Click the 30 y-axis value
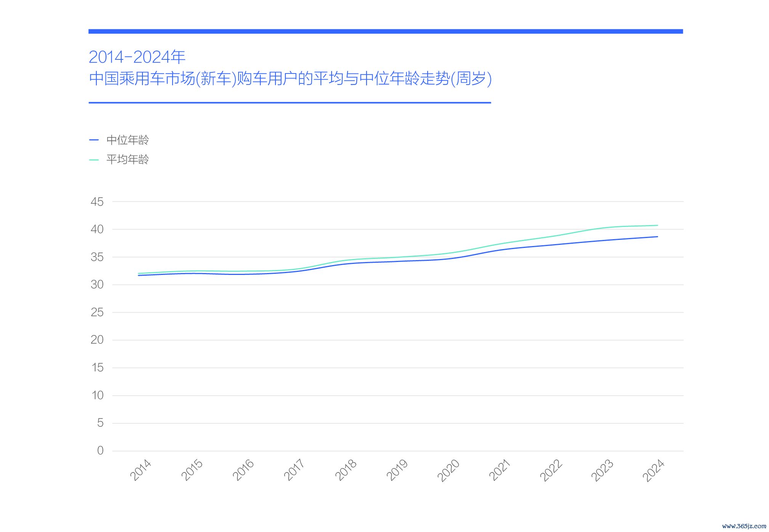The image size is (769, 532). (x=97, y=284)
